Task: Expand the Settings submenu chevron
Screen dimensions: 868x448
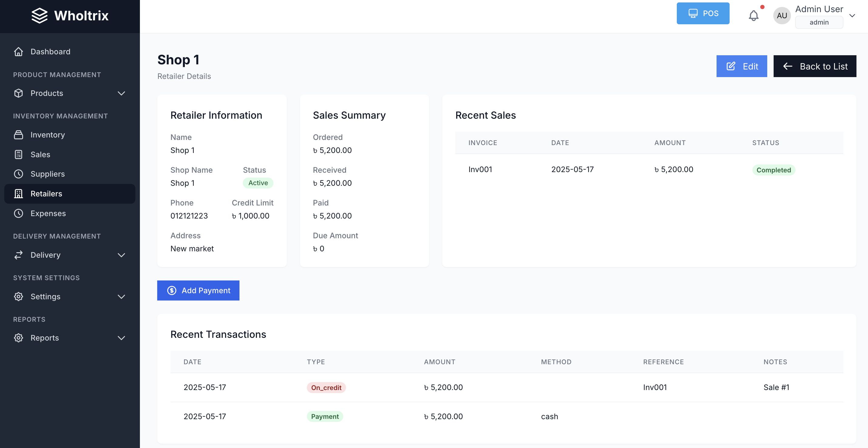Action: coord(121,297)
